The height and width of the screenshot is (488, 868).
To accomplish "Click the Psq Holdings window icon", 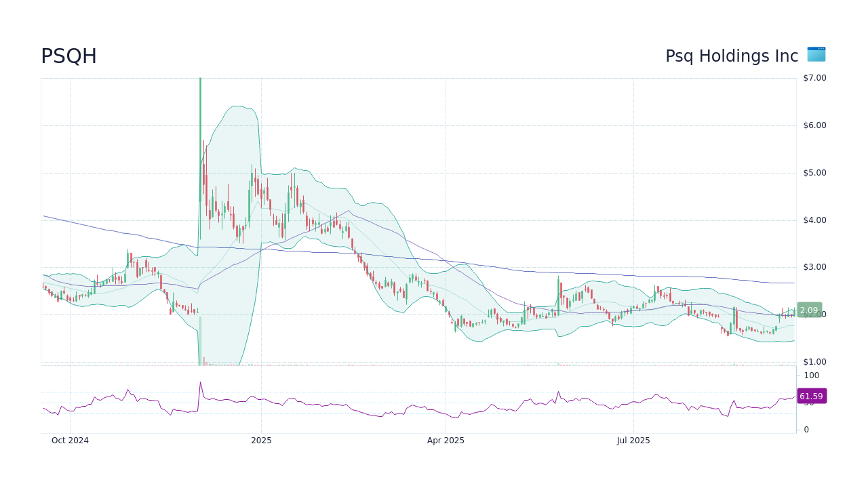I will [x=815, y=55].
